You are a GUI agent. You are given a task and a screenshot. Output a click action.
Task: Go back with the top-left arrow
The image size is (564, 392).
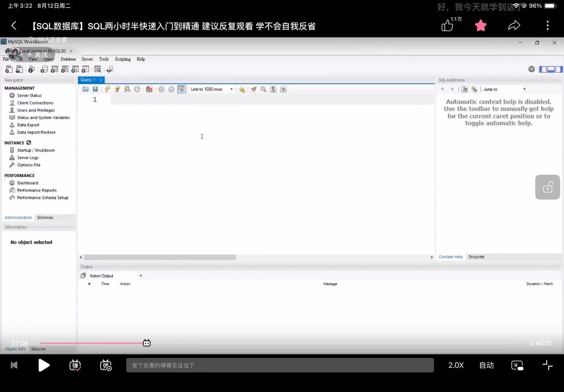tap(14, 25)
